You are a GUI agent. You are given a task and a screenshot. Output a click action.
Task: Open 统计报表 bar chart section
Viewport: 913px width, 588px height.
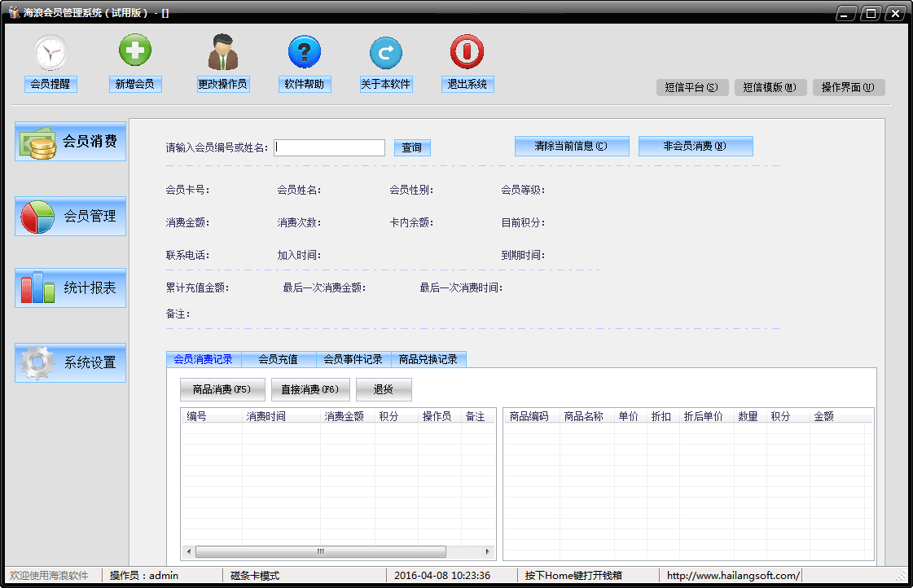(x=71, y=288)
